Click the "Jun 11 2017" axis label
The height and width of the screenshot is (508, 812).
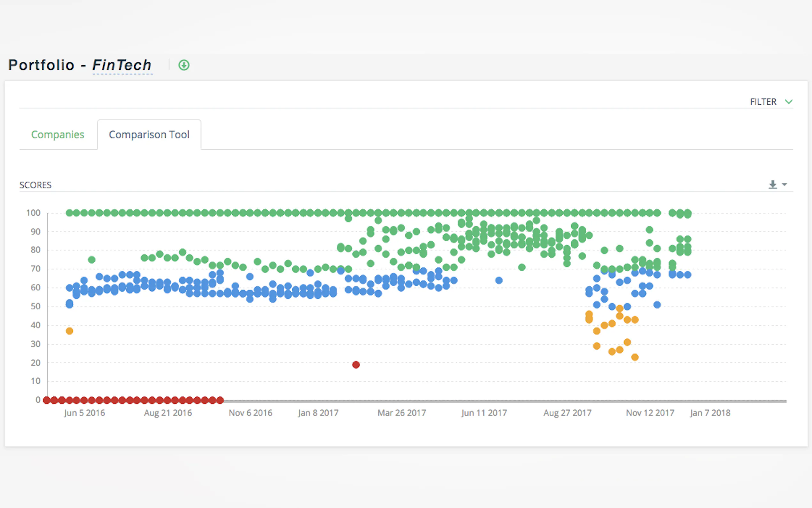(x=484, y=413)
